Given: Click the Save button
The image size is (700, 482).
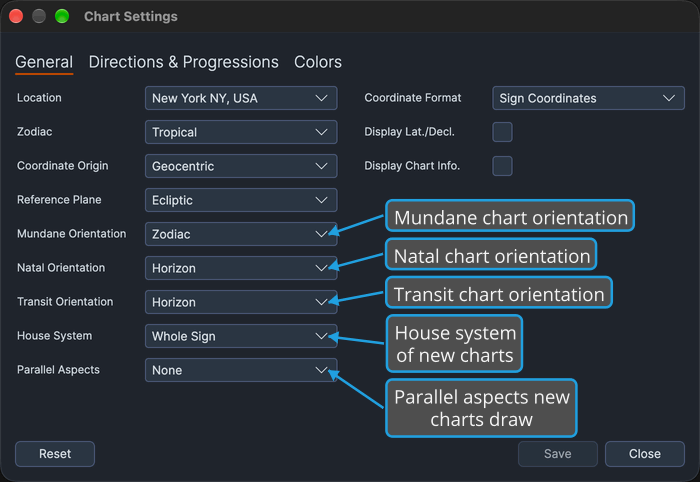Looking at the screenshot, I should 558,454.
